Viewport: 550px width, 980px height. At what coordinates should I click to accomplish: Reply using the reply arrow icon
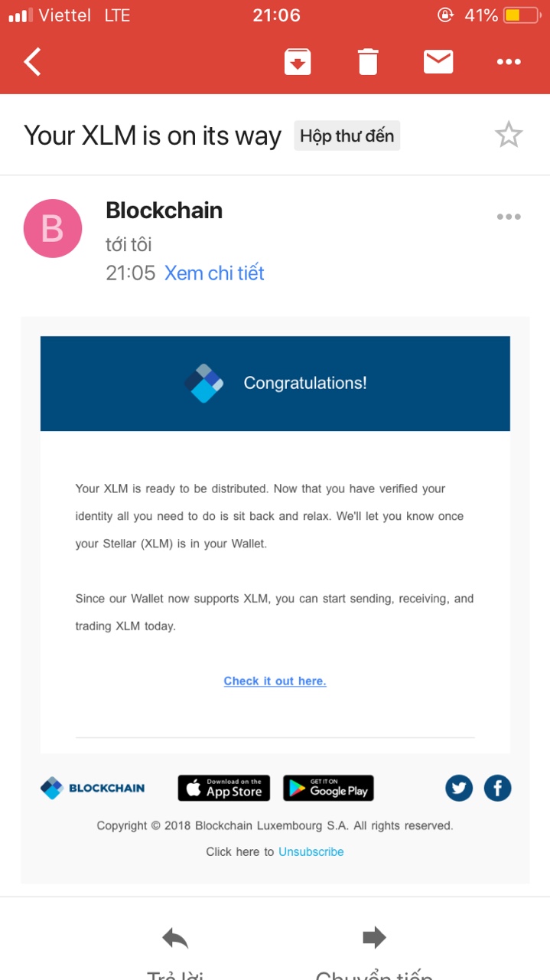pos(175,938)
